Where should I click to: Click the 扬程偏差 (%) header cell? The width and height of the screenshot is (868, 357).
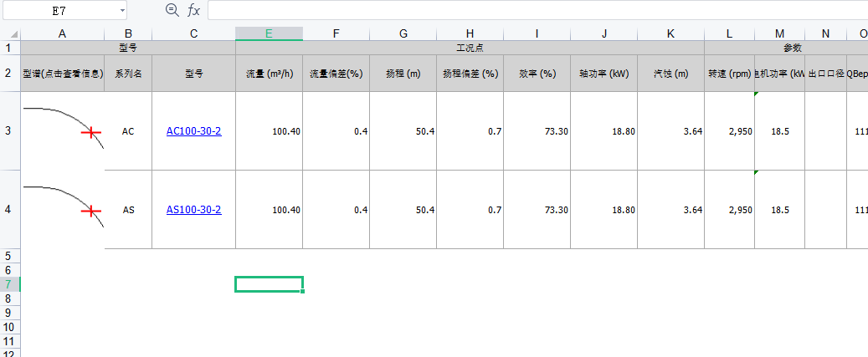(470, 73)
